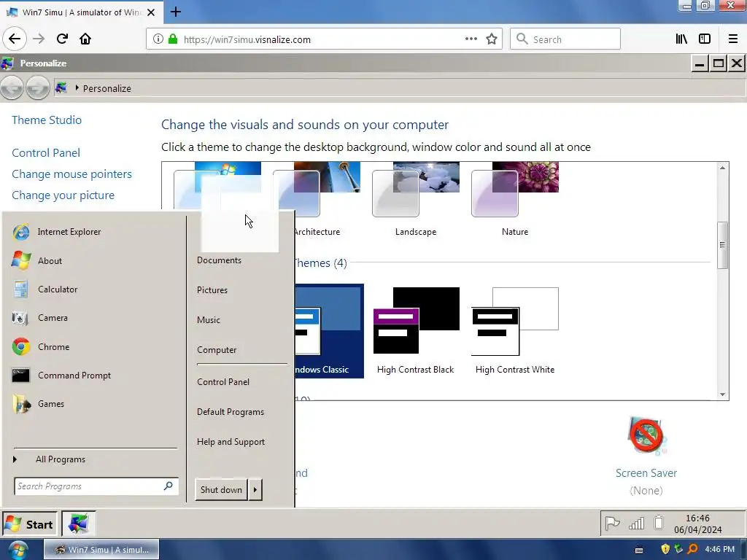The width and height of the screenshot is (747, 560).
Task: Select the Landscape theme
Action: pyautogui.click(x=415, y=200)
